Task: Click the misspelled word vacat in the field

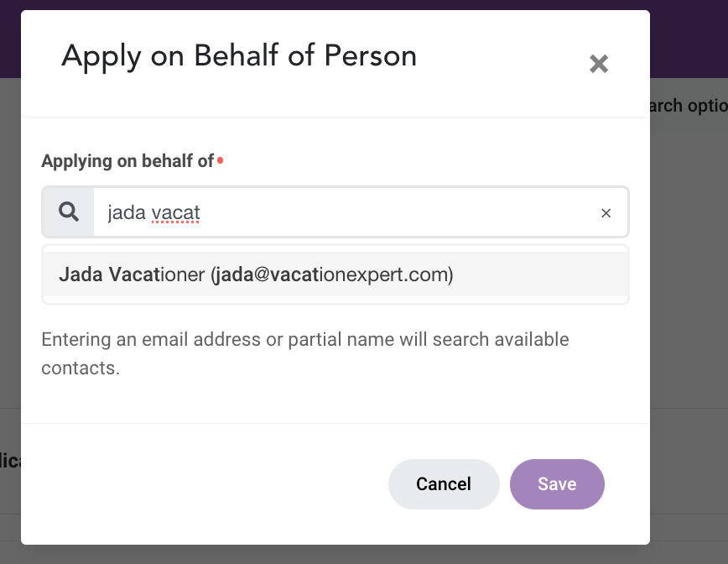Action: click(175, 213)
